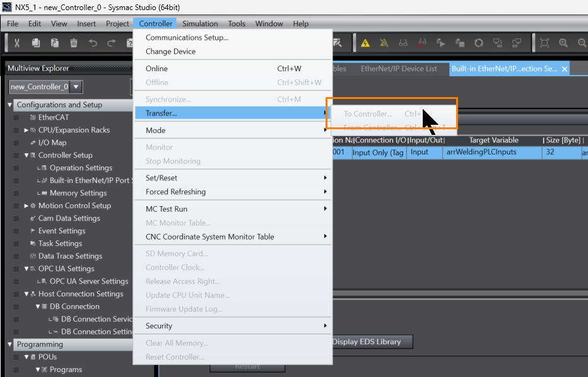Click the Redo arrow icon
588x377 pixels.
point(112,43)
